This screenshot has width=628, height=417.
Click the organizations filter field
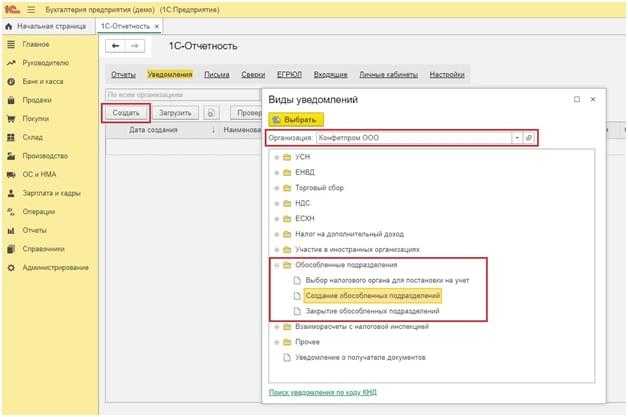tap(182, 95)
